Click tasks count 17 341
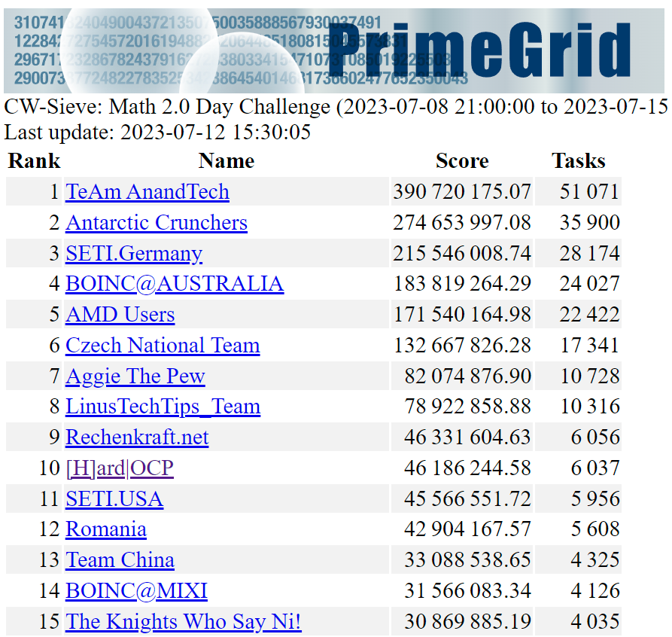Viewport: 672px width, 637px height. (x=590, y=346)
